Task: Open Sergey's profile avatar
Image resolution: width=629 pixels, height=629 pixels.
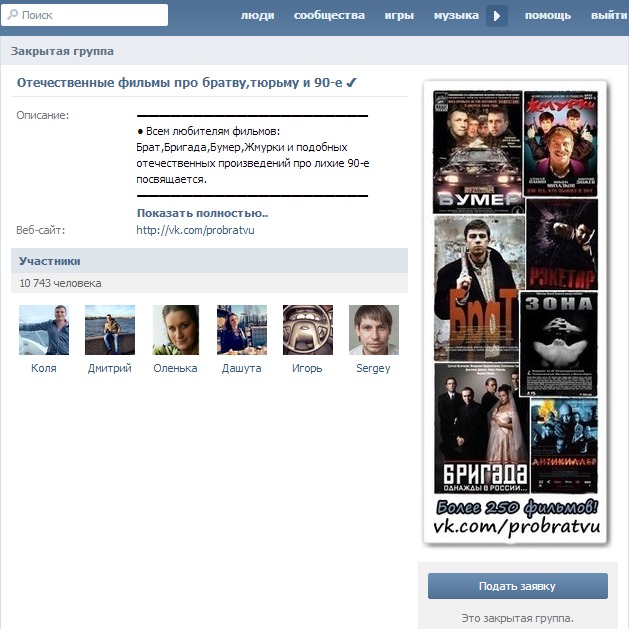Action: (x=374, y=330)
